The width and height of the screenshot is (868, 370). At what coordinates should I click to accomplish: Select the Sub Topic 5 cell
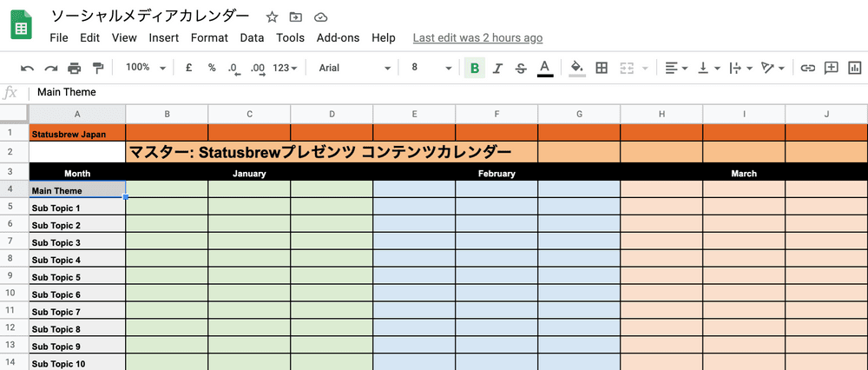tap(77, 277)
